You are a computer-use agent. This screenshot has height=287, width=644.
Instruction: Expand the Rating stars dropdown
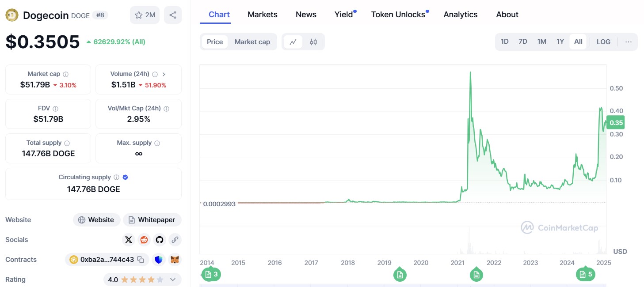(x=172, y=279)
